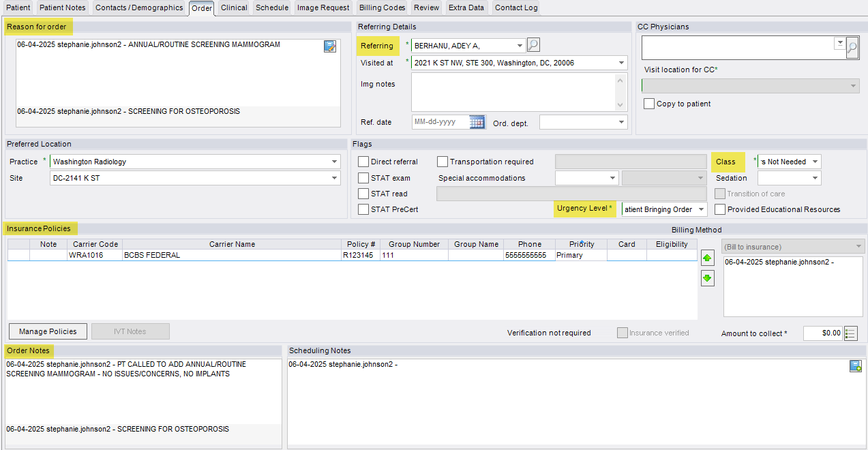Toggle STAT PreCert checkbox

[363, 209]
